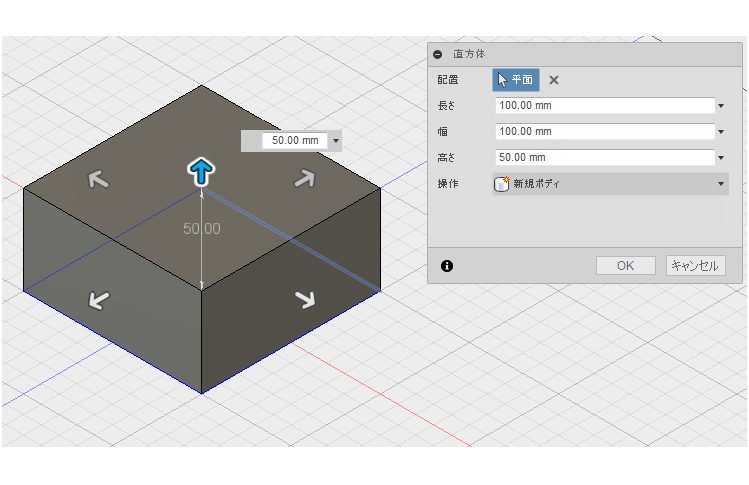Click the 高さ label in the dialog
This screenshot has height=485, width=749.
[x=446, y=157]
